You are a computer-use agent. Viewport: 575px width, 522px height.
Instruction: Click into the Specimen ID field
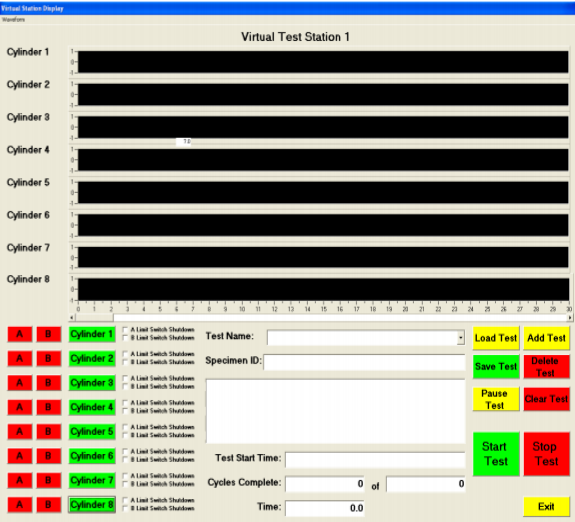[x=364, y=362]
